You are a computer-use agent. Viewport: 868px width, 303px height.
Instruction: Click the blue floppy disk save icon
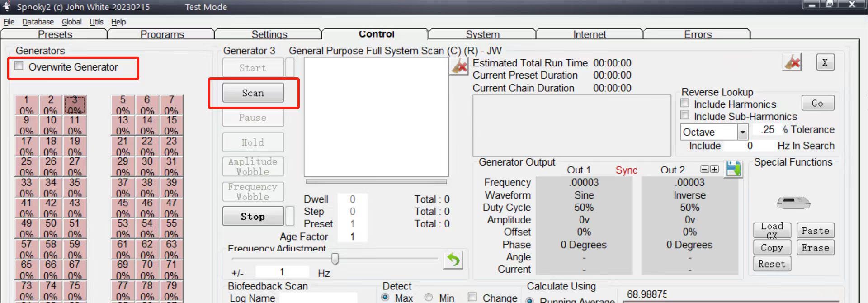(733, 169)
